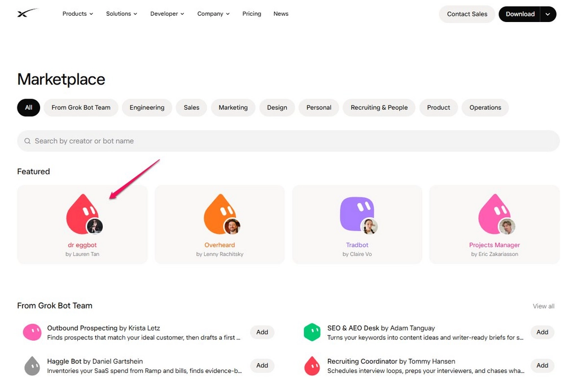Click the Haggle Bot gray droplet icon
The height and width of the screenshot is (392, 578).
(x=32, y=366)
